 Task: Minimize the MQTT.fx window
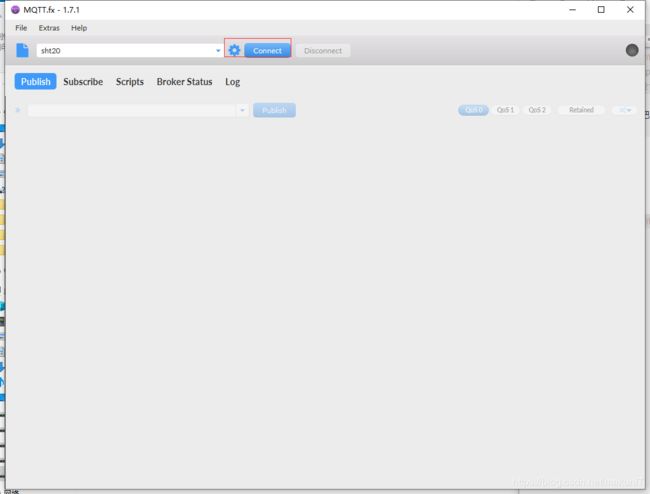(572, 10)
